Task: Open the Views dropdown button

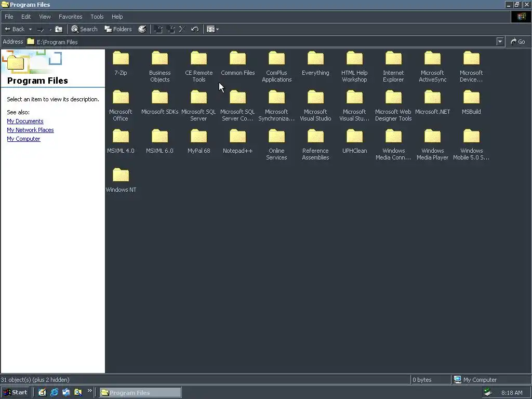Action: 212,29
